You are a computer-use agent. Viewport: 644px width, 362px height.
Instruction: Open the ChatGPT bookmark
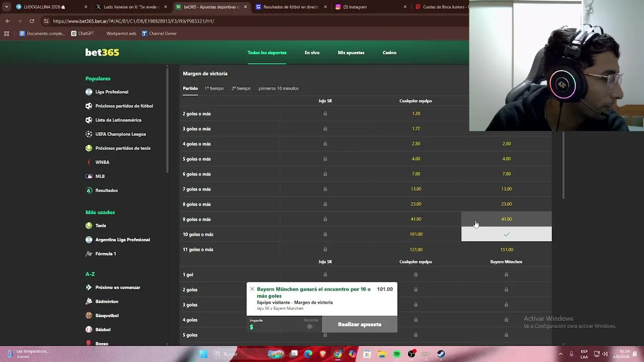click(83, 34)
